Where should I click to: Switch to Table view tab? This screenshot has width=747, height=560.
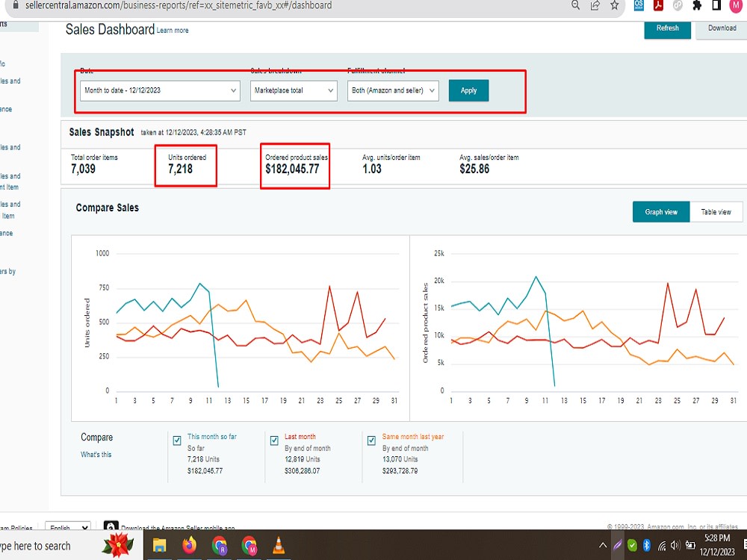(716, 212)
